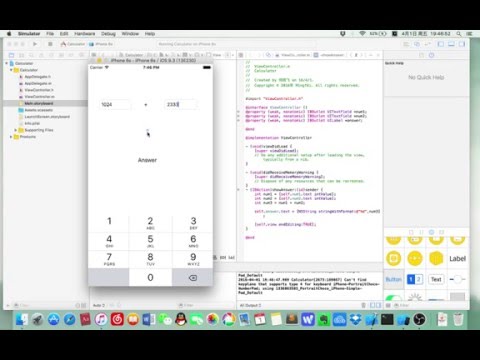
Task: Collapse the Calculator project root
Action: 7,63
